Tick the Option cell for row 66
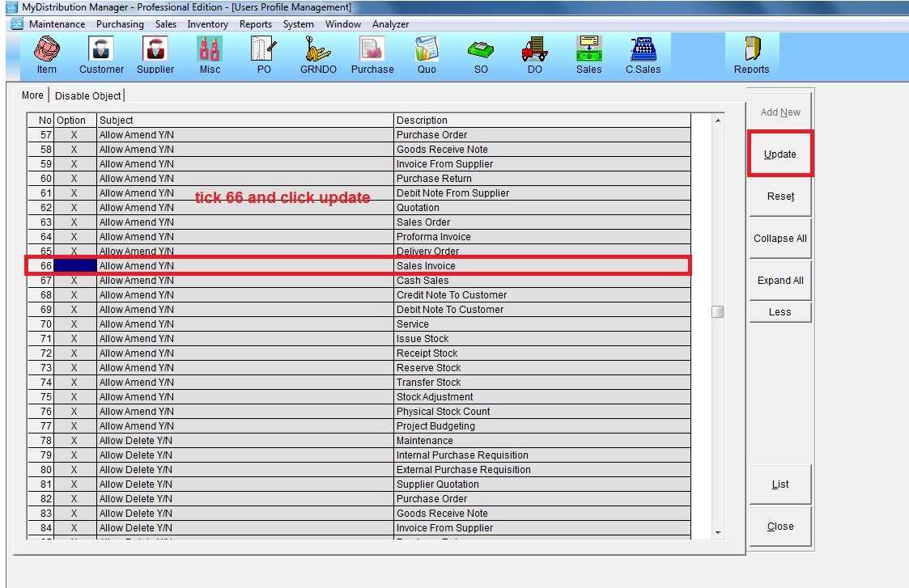This screenshot has height=588, width=909. point(74,266)
